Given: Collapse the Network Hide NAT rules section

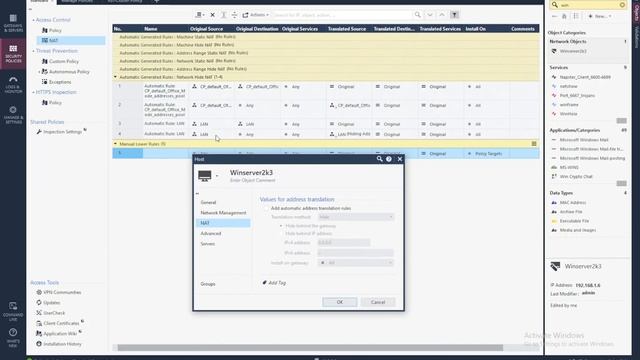Looking at the screenshot, I should 115,77.
